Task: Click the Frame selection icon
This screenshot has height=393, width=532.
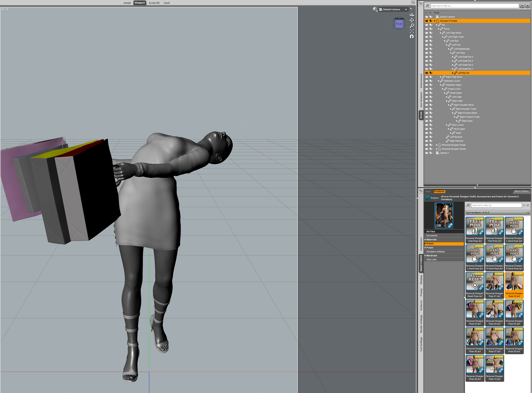Action: (x=412, y=31)
